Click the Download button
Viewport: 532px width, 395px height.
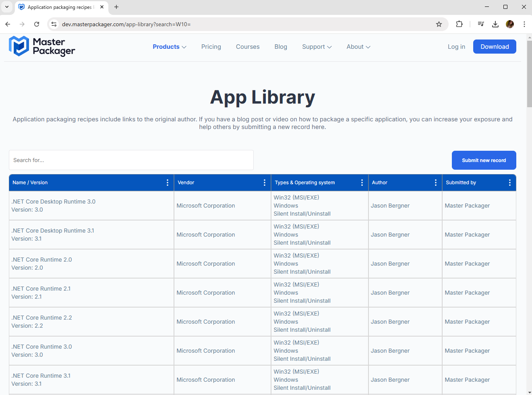click(495, 47)
